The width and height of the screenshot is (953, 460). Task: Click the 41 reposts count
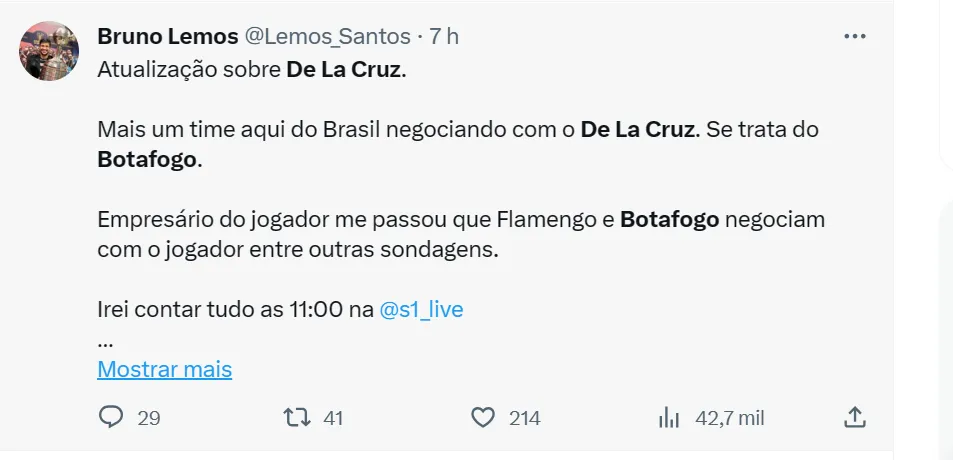[x=333, y=418]
